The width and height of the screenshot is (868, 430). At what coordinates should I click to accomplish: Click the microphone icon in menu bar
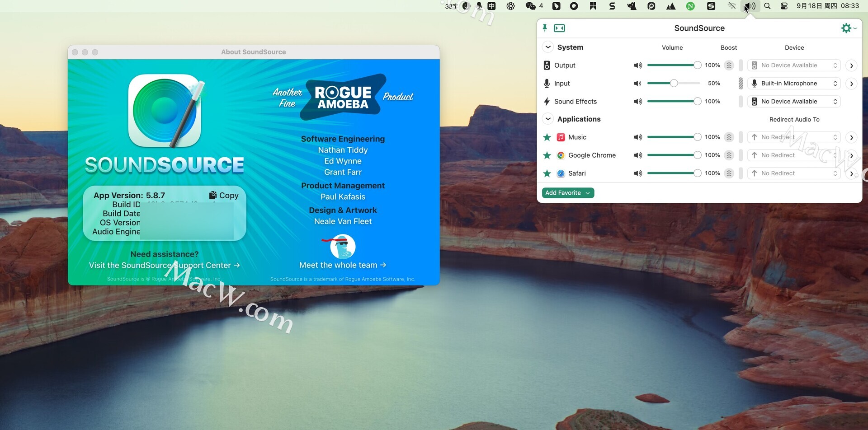point(479,6)
